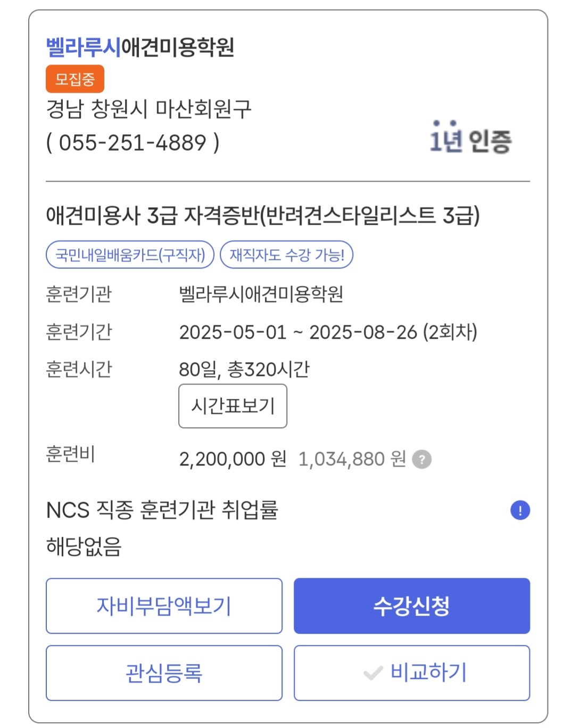This screenshot has height=728, width=572.
Task: Open the 시간표보기 timetable button
Action: point(233,406)
